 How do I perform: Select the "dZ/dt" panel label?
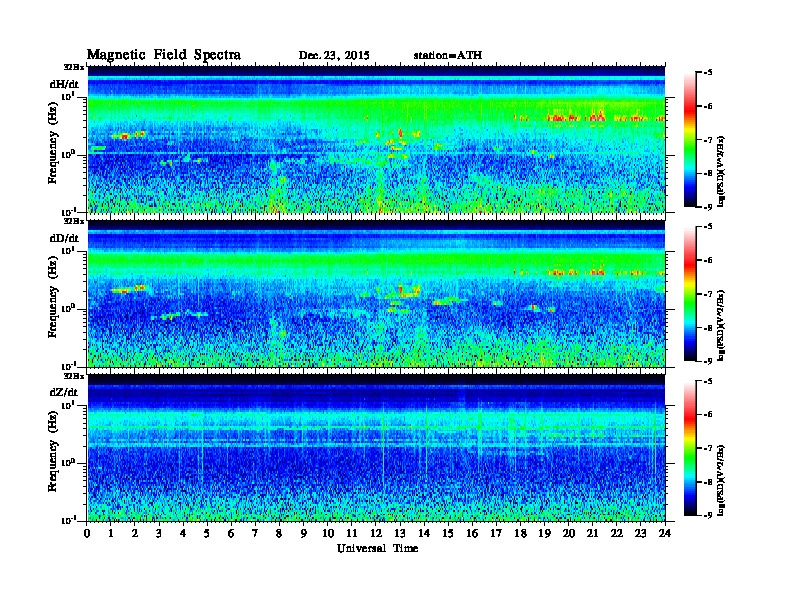[64, 392]
